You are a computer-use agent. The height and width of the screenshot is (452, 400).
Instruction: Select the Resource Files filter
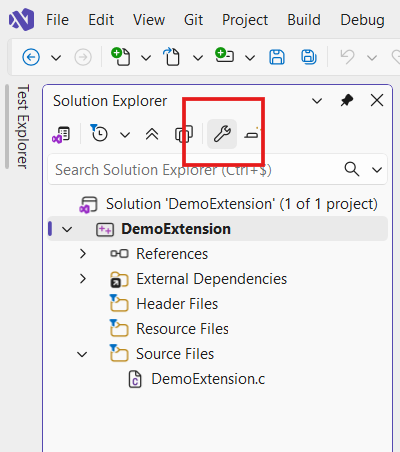coord(182,329)
